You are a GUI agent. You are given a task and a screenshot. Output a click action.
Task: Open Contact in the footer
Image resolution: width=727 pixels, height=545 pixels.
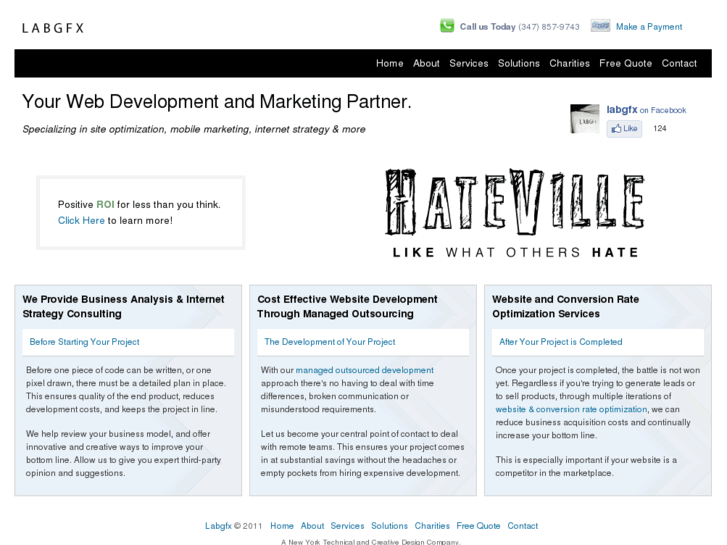pos(523,526)
